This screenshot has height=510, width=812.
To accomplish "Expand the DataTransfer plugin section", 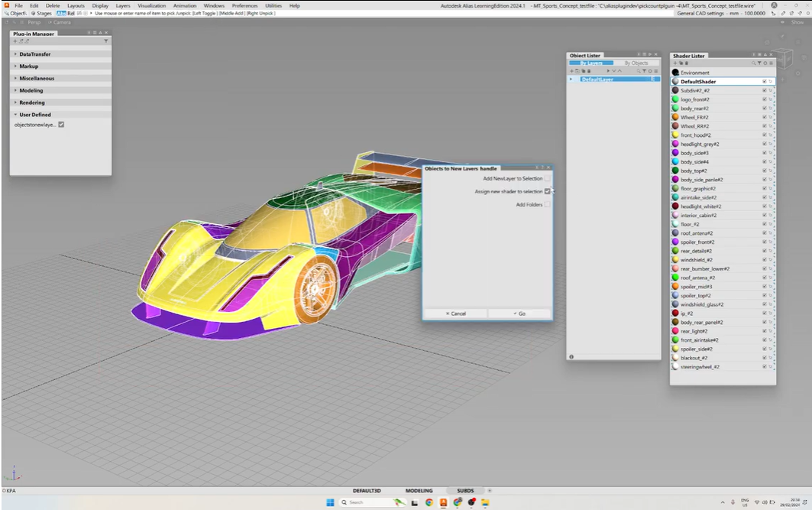I will (x=15, y=54).
